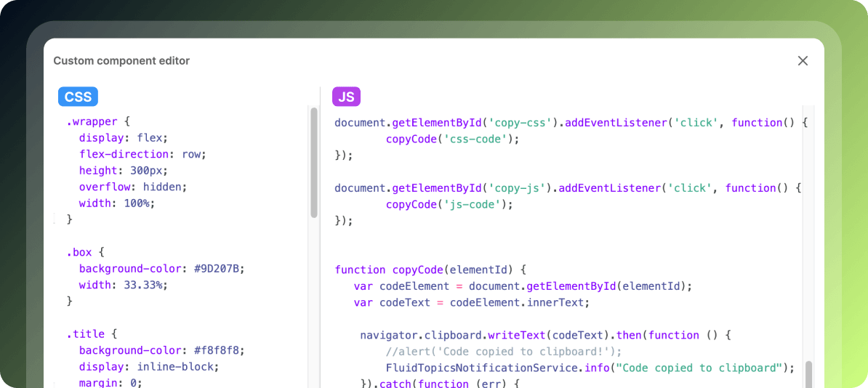Place cursor on the .wrapper selector line
The image size is (868, 388).
pos(97,122)
